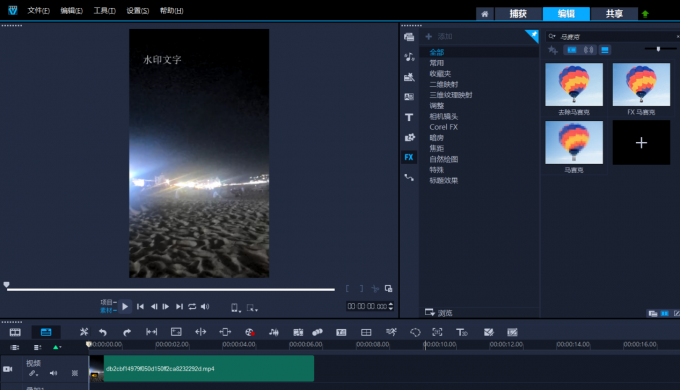
Task: Open the Transitions library panel
Action: [x=409, y=137]
